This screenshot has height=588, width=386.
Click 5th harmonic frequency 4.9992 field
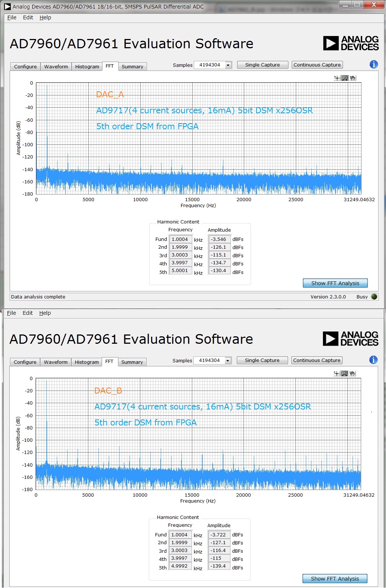point(180,566)
